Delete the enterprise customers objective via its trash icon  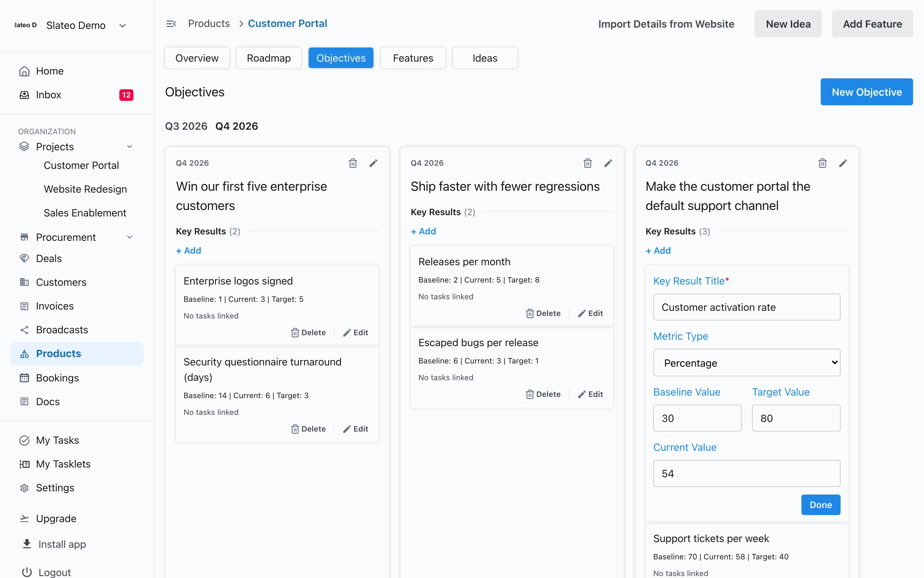tap(353, 163)
